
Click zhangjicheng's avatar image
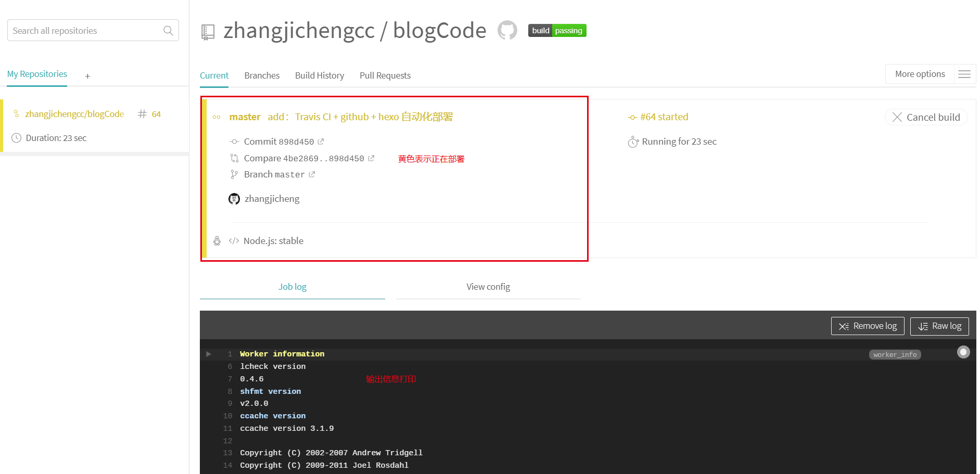pyautogui.click(x=234, y=199)
